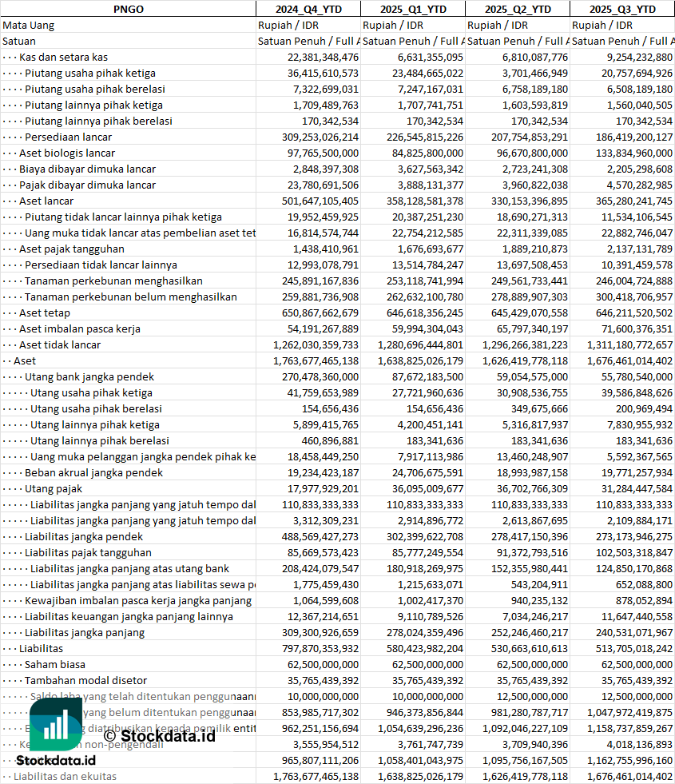675x784 pixels.
Task: Select the Liabilitas dan ekuitas label
Action: (65, 777)
